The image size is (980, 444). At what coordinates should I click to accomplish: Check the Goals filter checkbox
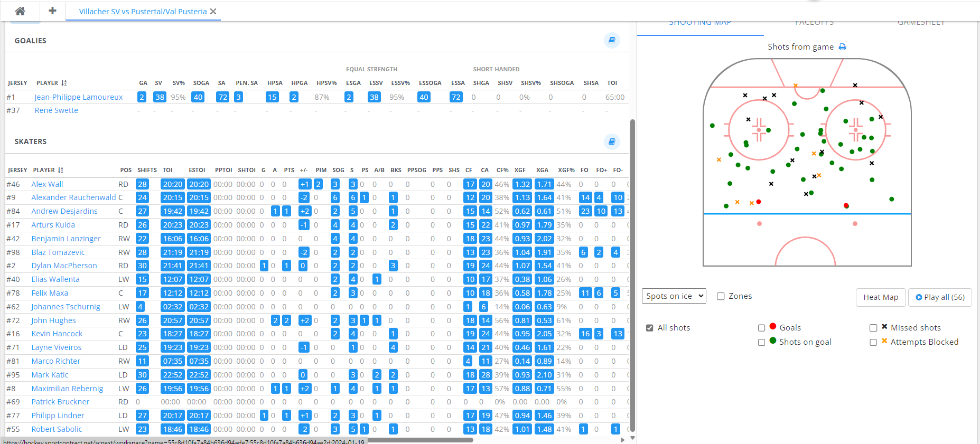761,328
